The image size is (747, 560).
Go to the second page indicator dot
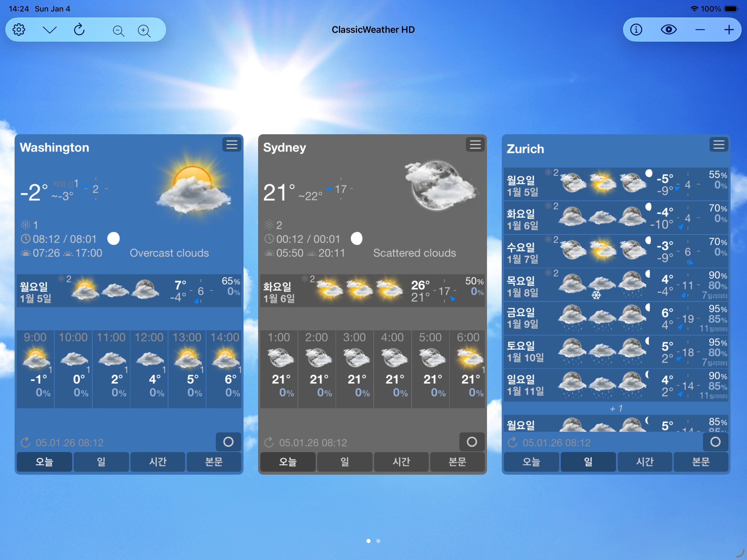(378, 541)
